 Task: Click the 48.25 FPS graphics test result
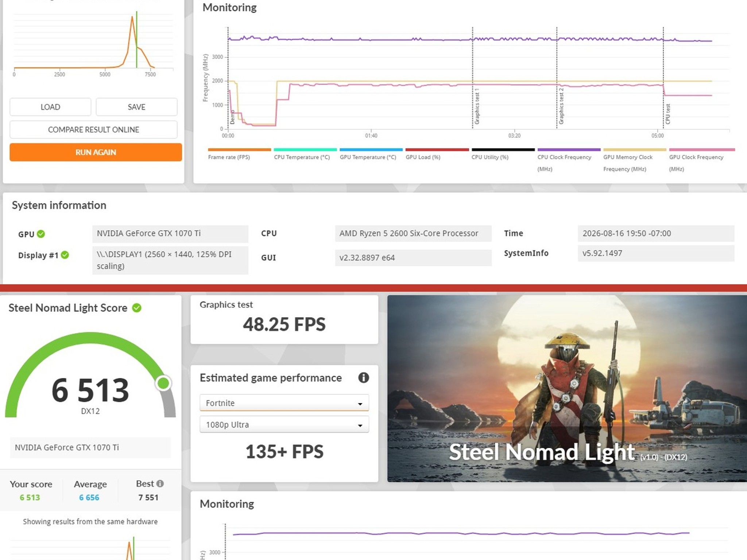click(285, 324)
